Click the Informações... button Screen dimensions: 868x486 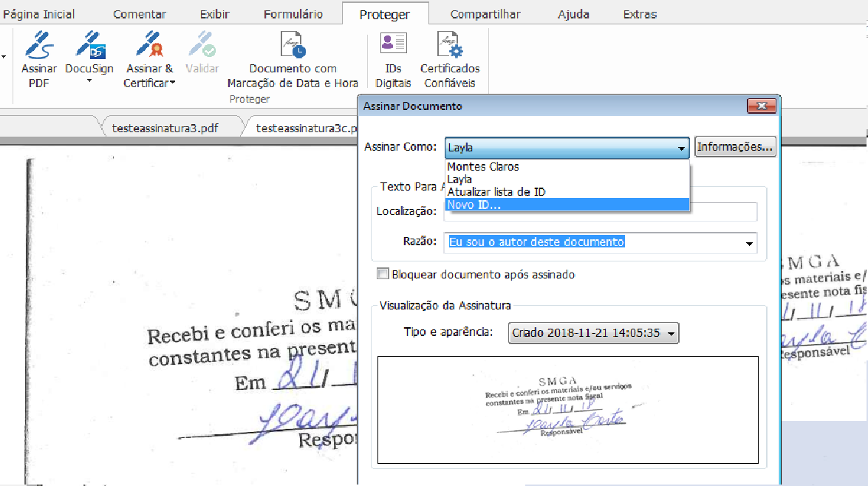coord(735,146)
